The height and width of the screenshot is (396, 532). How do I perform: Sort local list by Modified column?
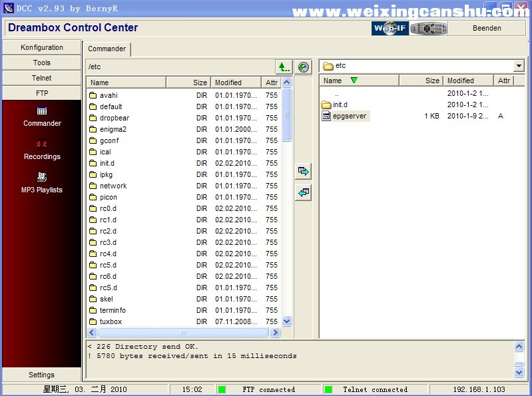(x=468, y=81)
